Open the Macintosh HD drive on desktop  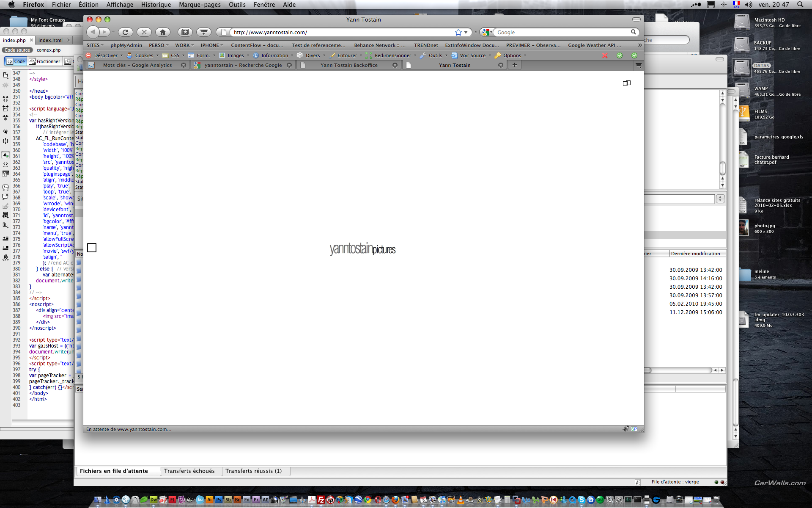pos(742,22)
